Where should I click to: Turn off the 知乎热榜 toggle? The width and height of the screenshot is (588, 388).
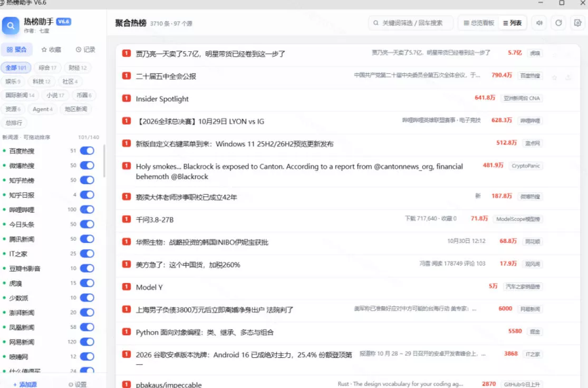(x=87, y=179)
